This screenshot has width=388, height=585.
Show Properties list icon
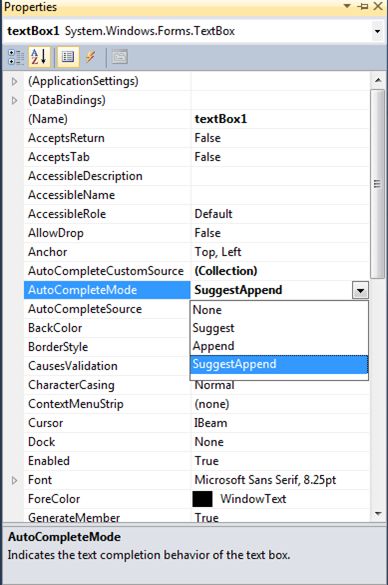click(x=68, y=57)
